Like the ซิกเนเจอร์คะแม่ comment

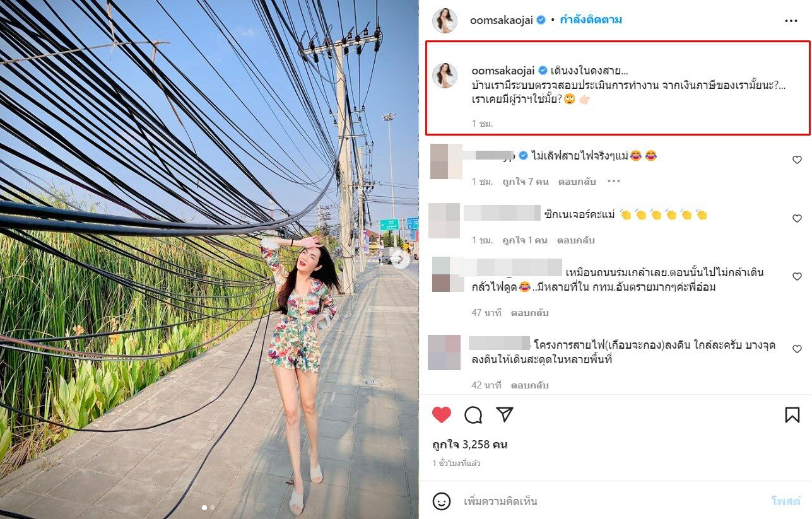797,219
